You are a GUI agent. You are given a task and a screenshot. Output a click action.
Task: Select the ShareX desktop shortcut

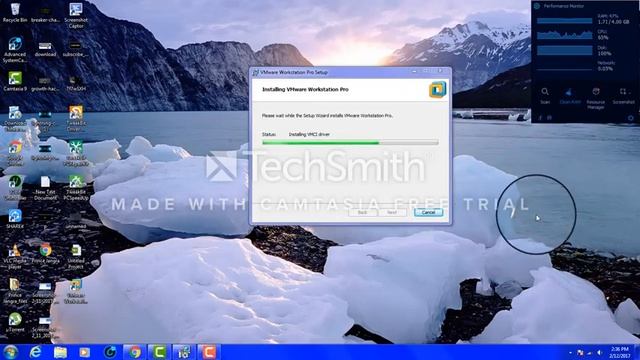[x=15, y=219]
